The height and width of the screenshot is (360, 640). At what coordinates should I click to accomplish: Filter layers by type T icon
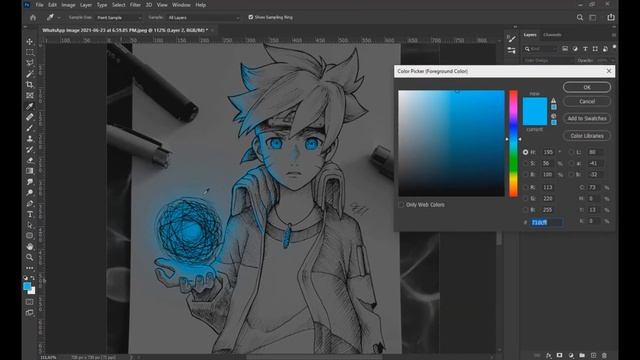coord(585,49)
